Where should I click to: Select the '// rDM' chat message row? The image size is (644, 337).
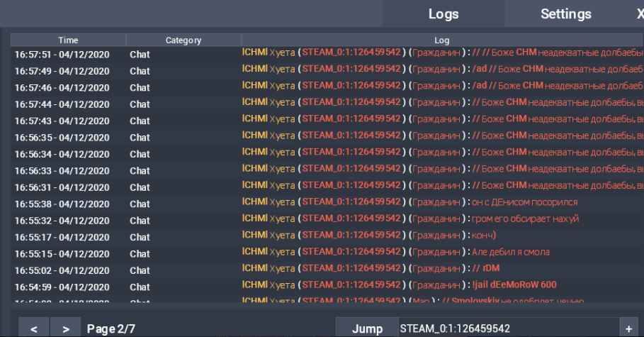(x=481, y=268)
